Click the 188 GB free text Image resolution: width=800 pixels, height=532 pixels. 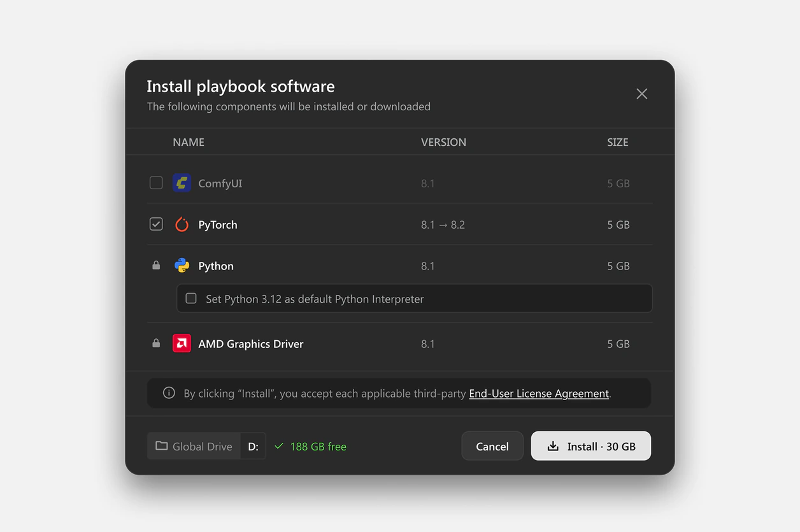coord(318,447)
